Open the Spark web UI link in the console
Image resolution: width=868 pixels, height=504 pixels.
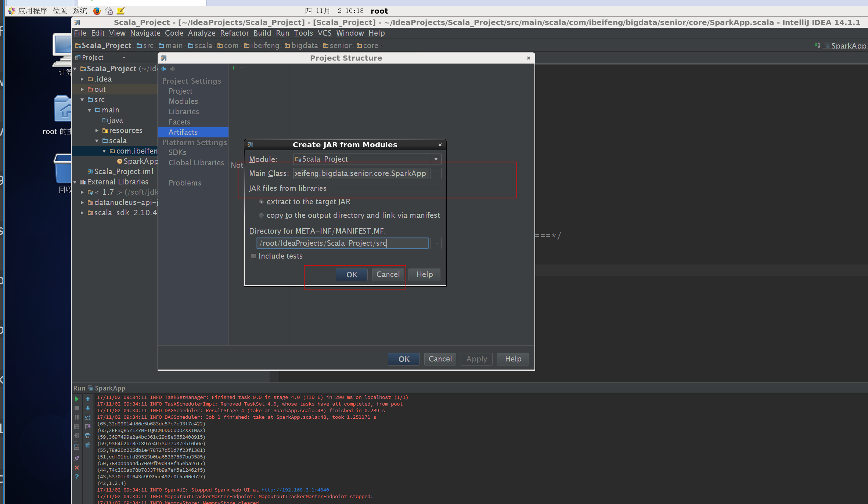pyautogui.click(x=295, y=490)
